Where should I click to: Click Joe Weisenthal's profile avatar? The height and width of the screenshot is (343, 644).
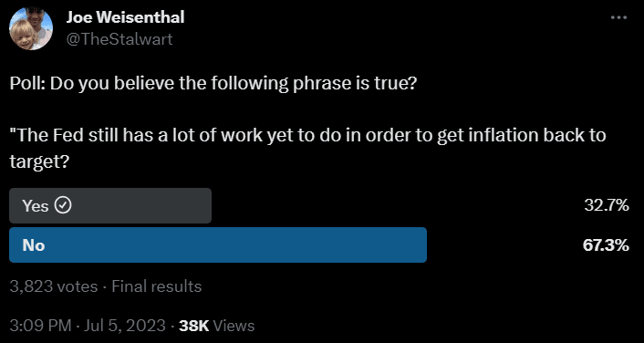31,28
